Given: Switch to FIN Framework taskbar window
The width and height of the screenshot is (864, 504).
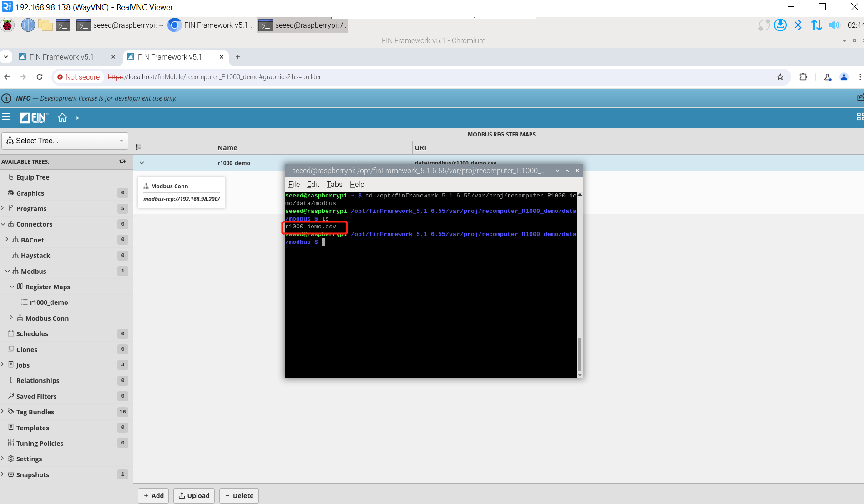Looking at the screenshot, I should point(211,25).
